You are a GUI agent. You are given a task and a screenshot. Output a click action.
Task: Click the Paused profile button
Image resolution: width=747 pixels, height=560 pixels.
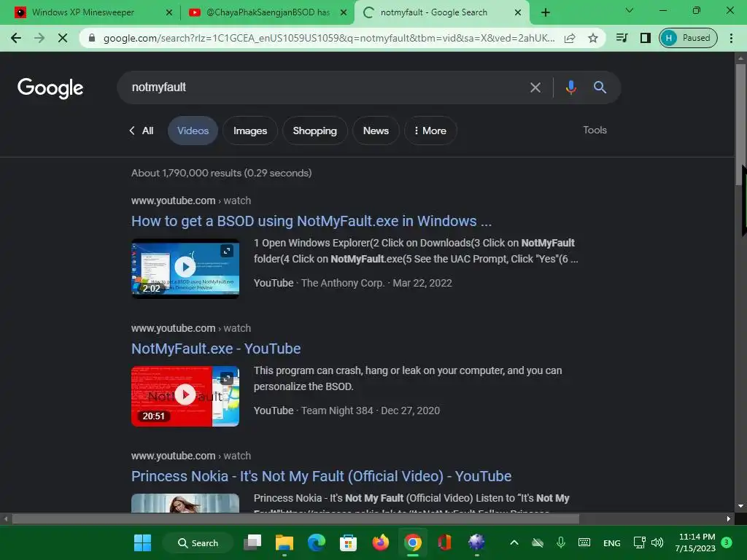(688, 38)
